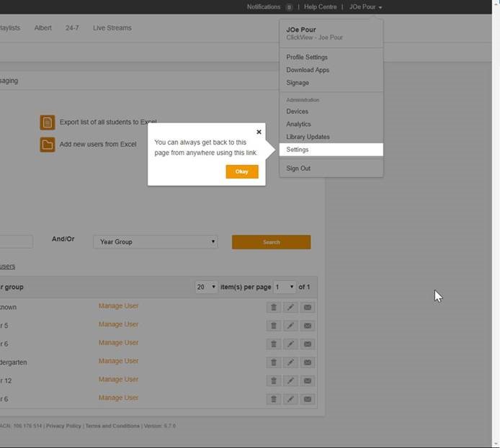Delete the first user with trash icon
The height and width of the screenshot is (448, 500).
273,307
